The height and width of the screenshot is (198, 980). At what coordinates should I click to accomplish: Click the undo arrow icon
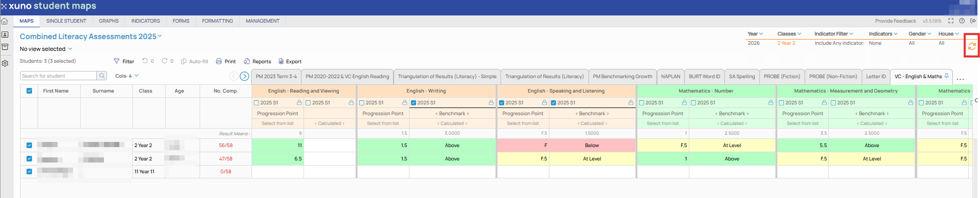click(145, 61)
